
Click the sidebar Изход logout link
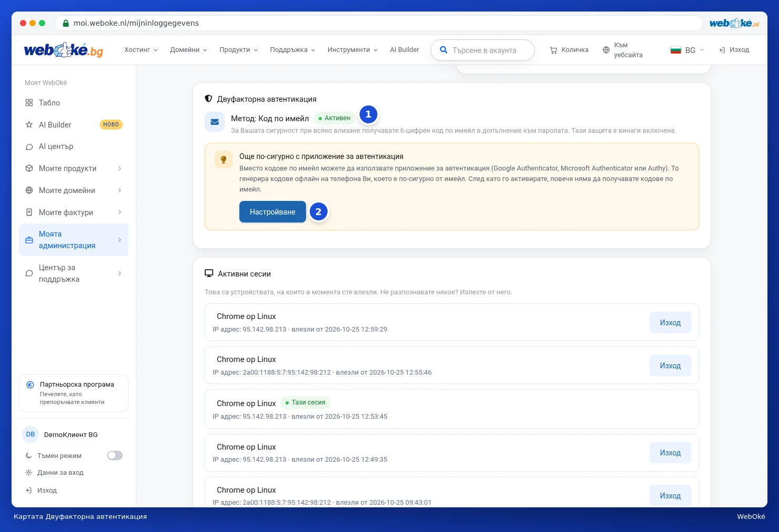coord(47,491)
